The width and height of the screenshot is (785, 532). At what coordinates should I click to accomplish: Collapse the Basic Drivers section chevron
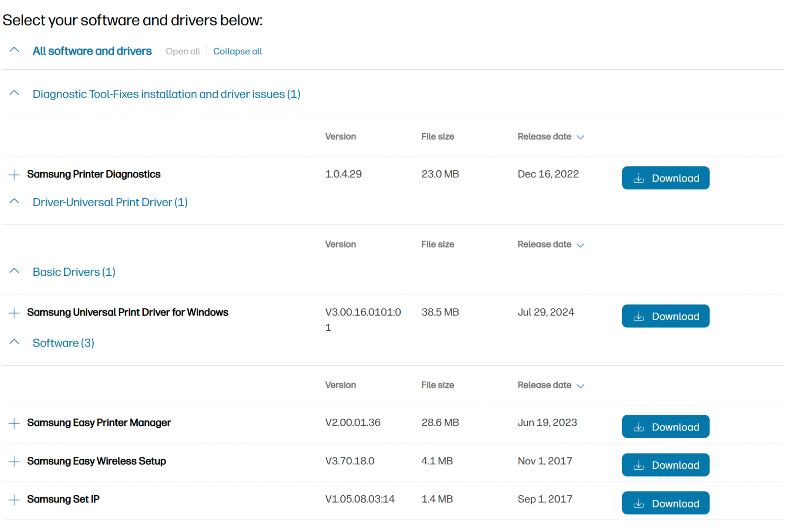coord(14,271)
